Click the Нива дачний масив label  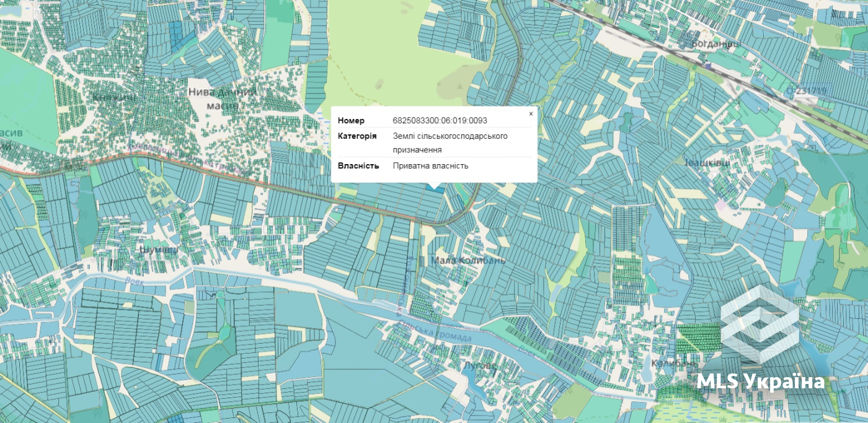(222, 98)
